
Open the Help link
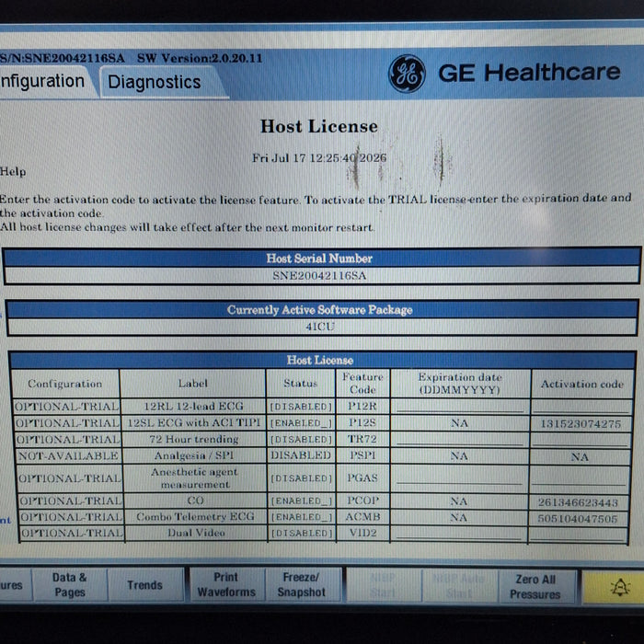pyautogui.click(x=13, y=171)
